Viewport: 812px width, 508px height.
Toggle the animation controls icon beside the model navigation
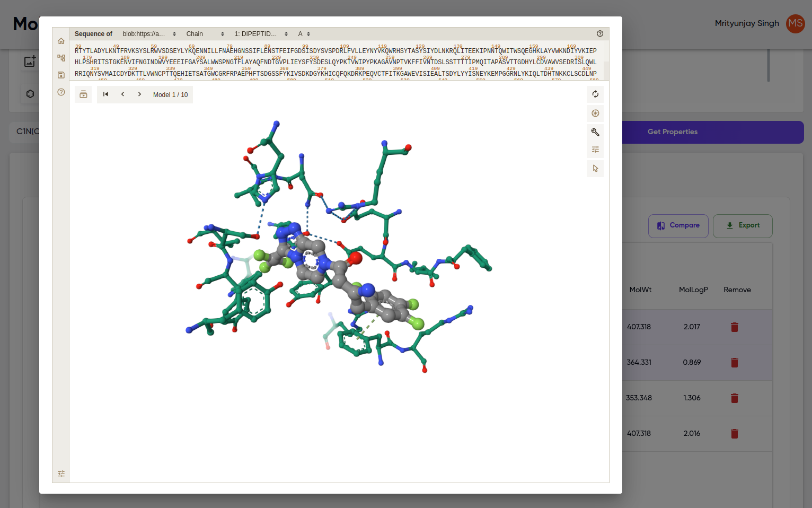(x=83, y=94)
